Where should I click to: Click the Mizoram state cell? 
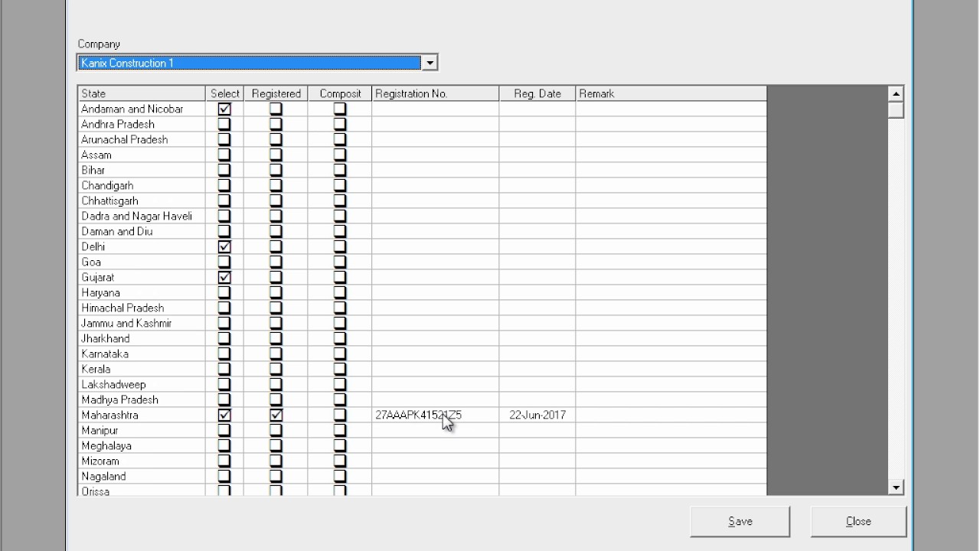point(142,461)
